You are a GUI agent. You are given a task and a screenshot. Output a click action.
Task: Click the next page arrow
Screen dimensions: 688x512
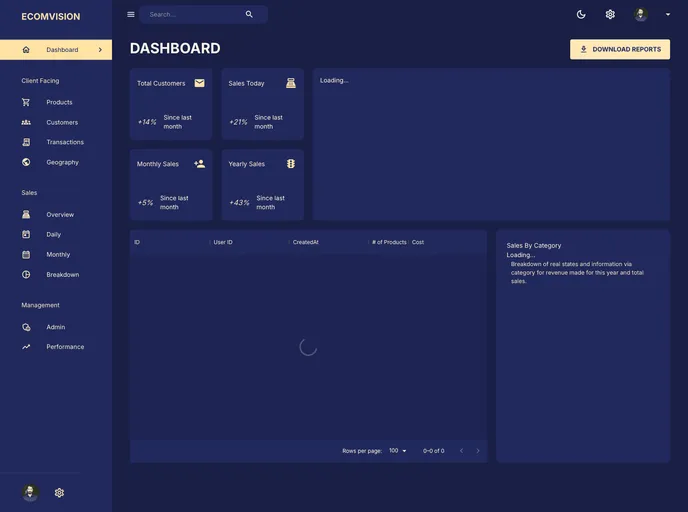(478, 451)
